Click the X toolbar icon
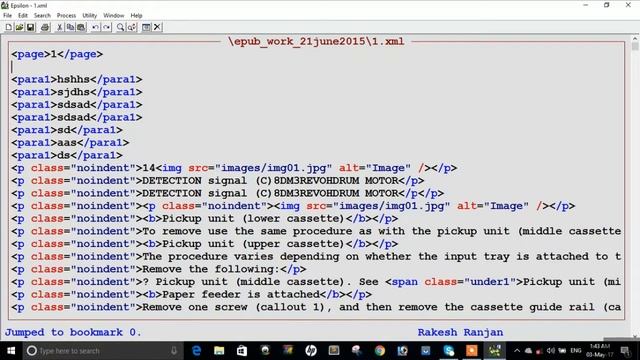The height and width of the screenshot is (360, 640). pos(157,27)
